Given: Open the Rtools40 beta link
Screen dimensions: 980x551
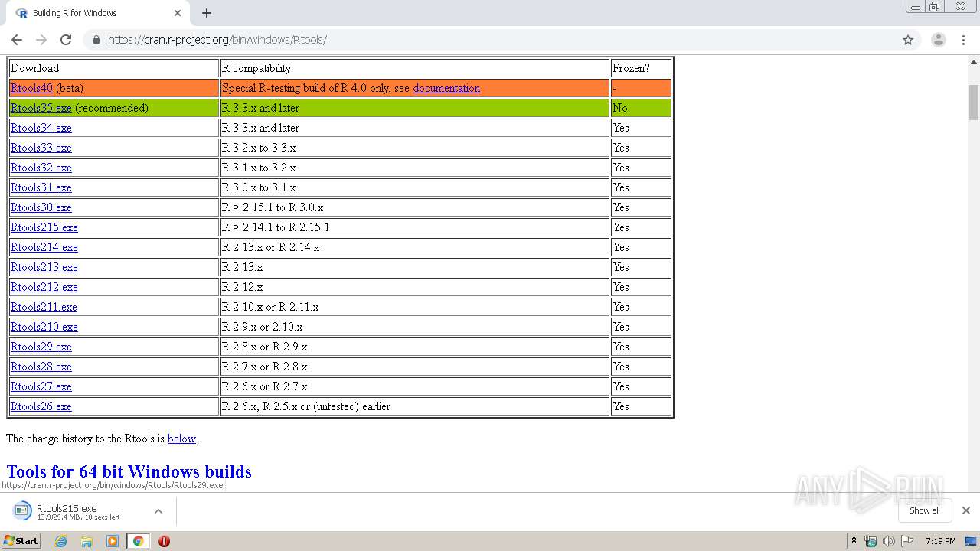Looking at the screenshot, I should click(31, 88).
